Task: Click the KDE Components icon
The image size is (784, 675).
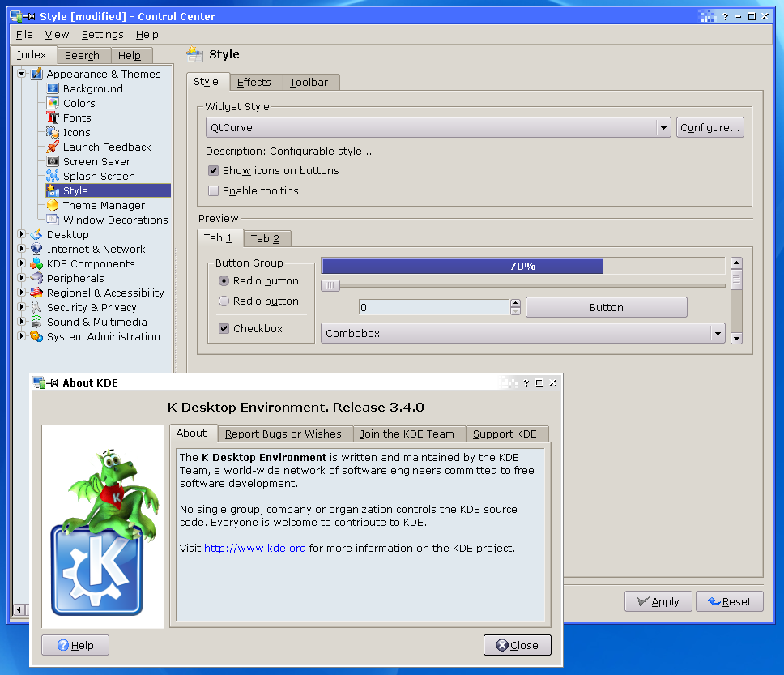Action: pyautogui.click(x=36, y=263)
